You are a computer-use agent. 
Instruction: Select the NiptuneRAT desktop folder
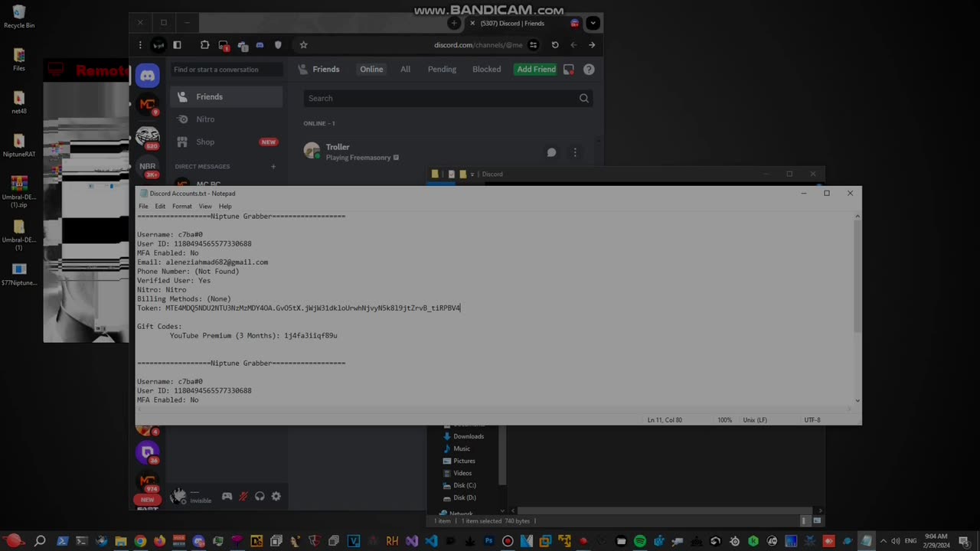[19, 145]
